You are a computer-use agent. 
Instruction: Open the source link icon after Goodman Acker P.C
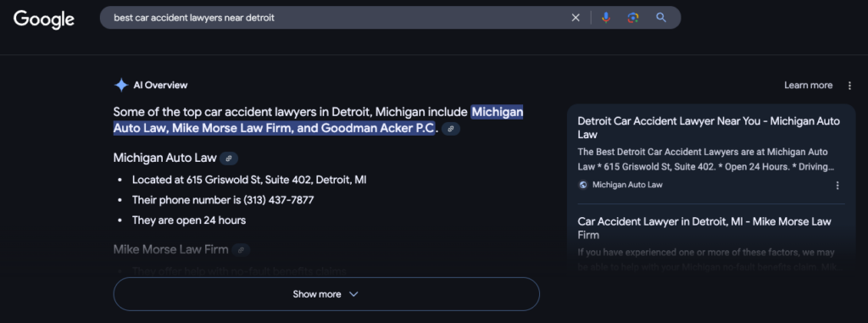451,129
